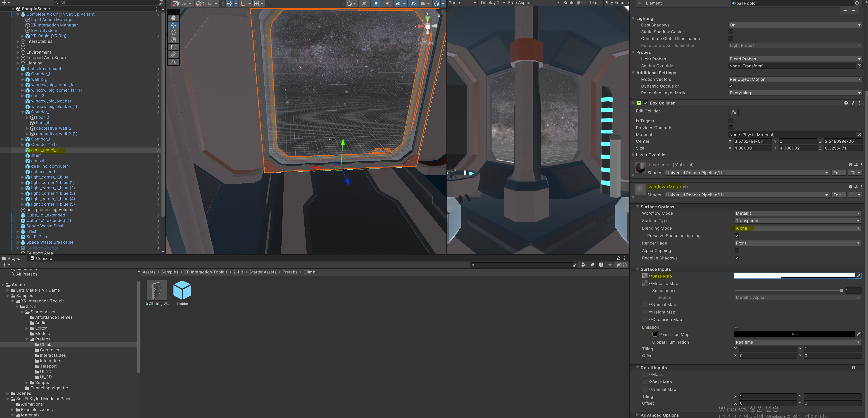Disable Receive Shadows checkbox
Image resolution: width=868 pixels, height=418 pixels.
[x=737, y=258]
